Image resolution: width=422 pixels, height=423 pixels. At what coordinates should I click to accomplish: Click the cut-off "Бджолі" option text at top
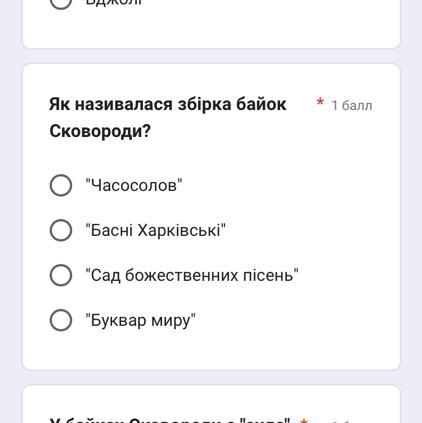[114, 3]
